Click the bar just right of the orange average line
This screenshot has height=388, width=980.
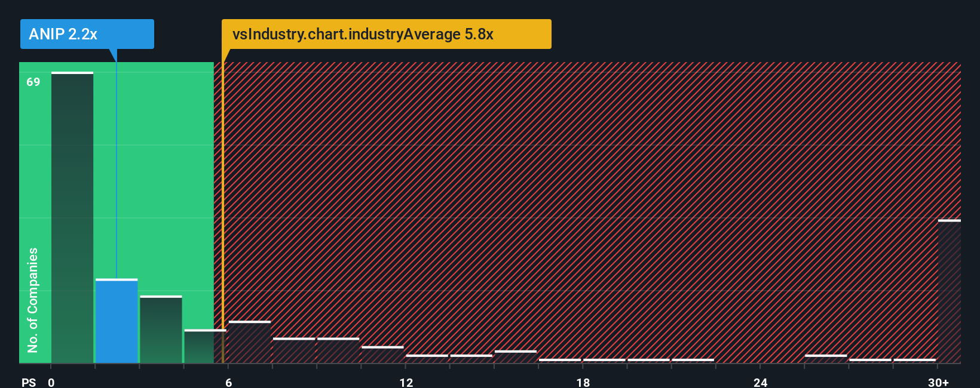pos(250,342)
